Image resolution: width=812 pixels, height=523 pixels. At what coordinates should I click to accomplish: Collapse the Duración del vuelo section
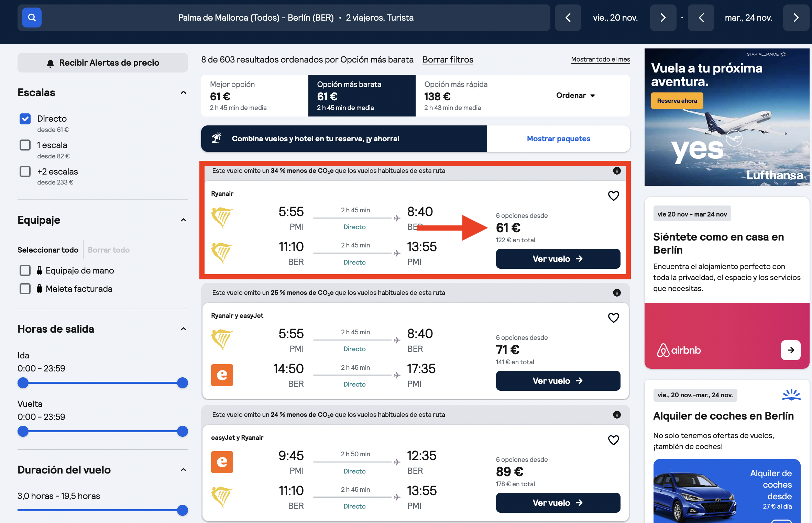pyautogui.click(x=184, y=470)
